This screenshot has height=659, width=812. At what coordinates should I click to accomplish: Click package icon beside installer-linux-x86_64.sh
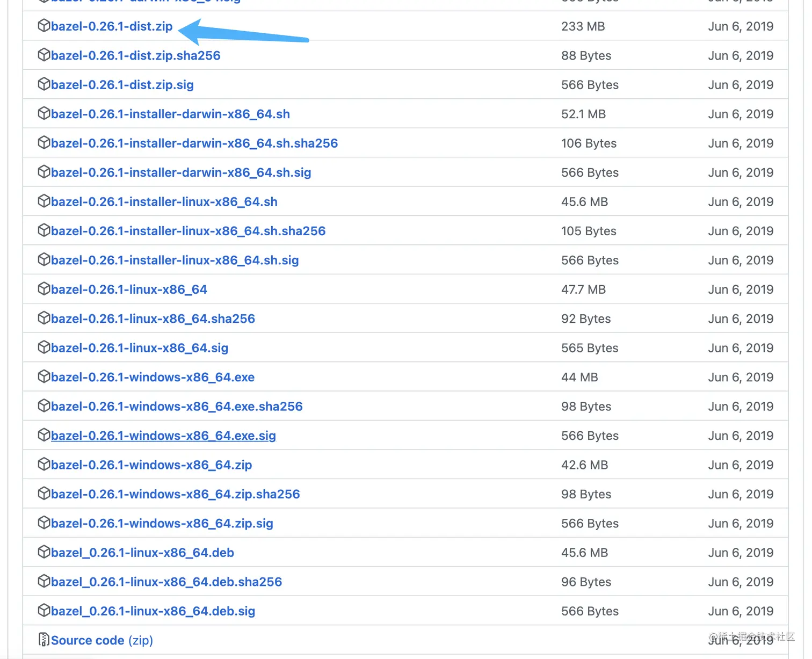44,201
